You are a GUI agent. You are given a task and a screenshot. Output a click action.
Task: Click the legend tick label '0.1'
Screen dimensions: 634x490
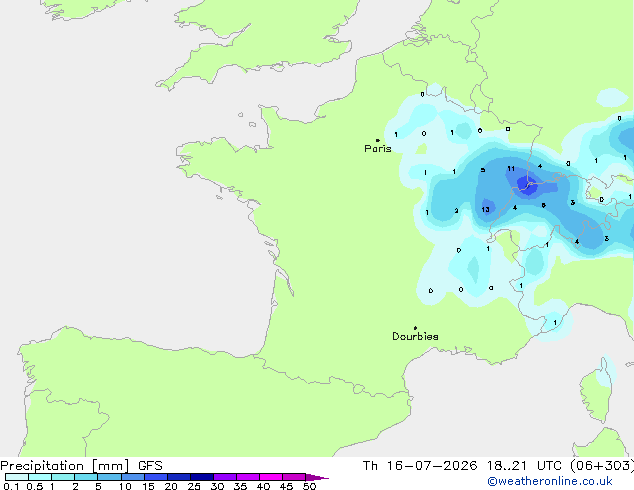click(12, 486)
